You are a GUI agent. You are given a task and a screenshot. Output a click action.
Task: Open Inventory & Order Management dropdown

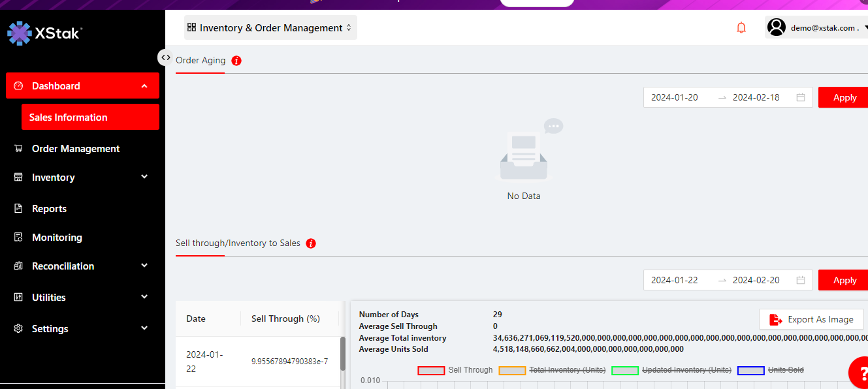[270, 28]
